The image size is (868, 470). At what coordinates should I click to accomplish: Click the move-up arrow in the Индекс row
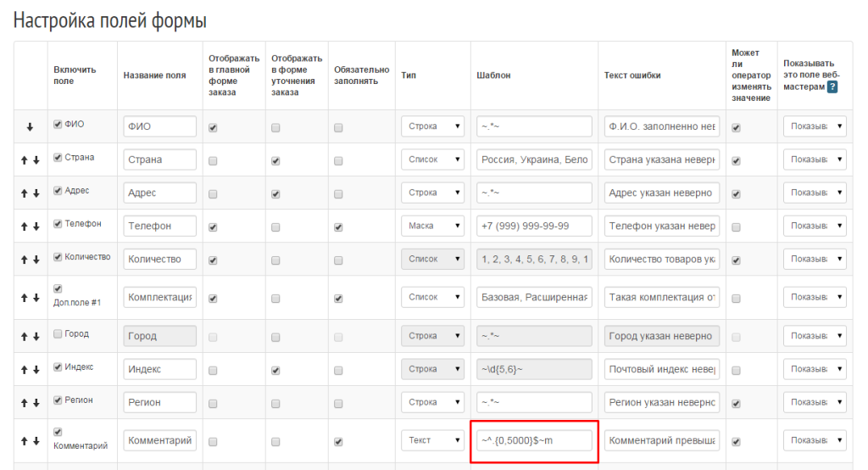24,370
